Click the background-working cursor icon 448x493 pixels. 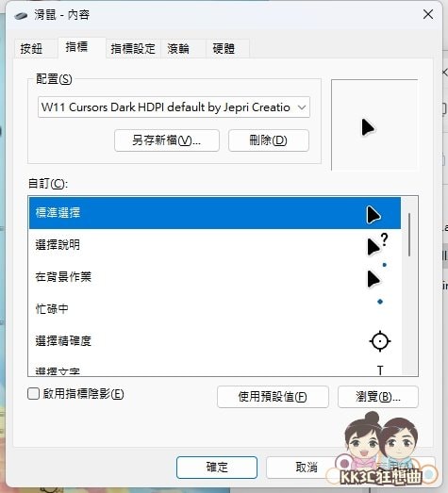tap(376, 275)
